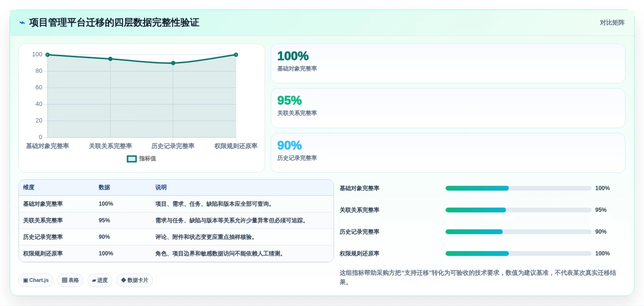
Task: Click the 进度 tag chip
Action: [100, 280]
